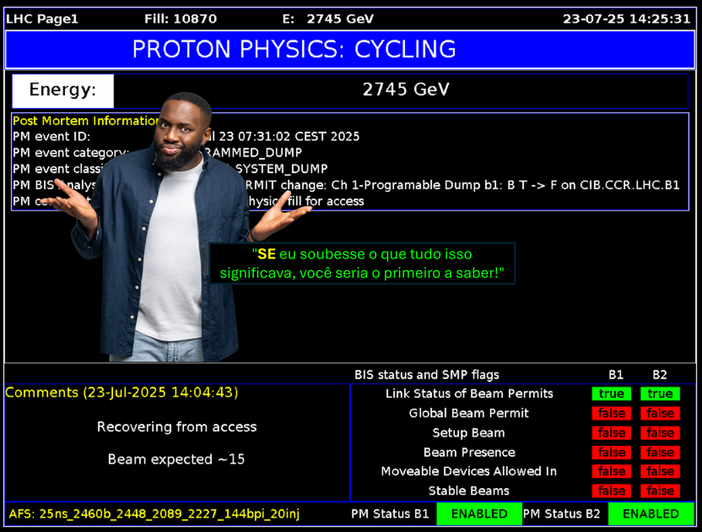Select the B2 Stable Beams false flag
The width and height of the screenshot is (702, 532).
(660, 491)
